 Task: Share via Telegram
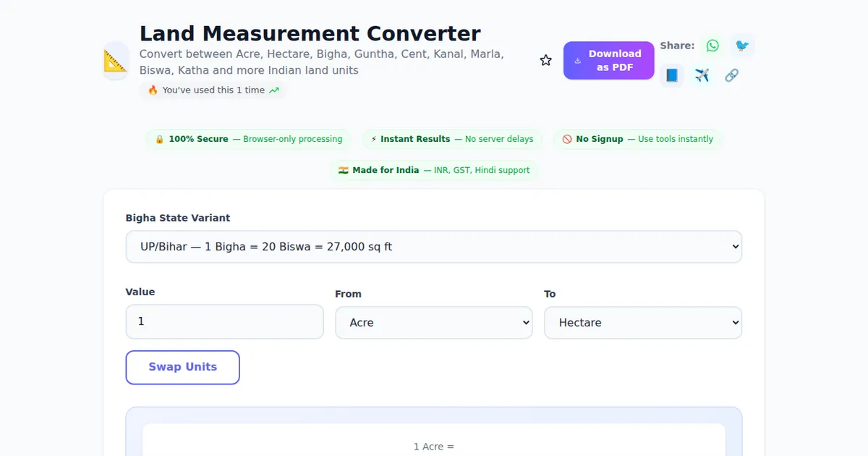[x=701, y=75]
